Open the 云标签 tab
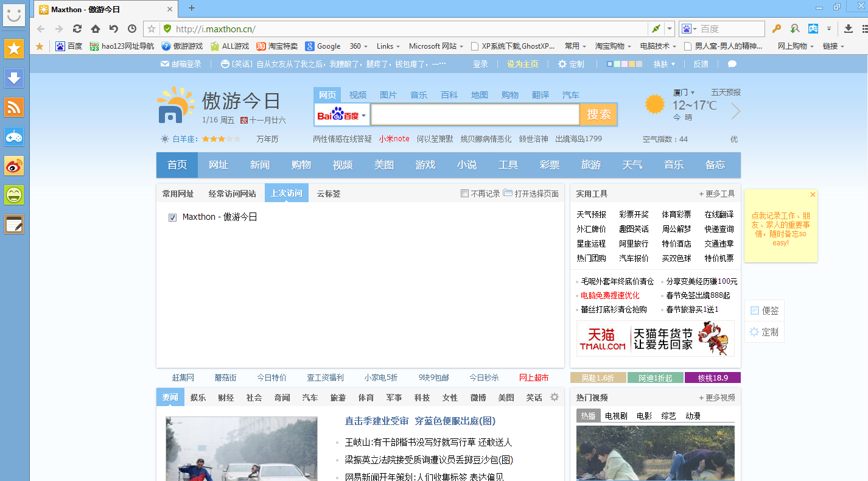 click(329, 194)
